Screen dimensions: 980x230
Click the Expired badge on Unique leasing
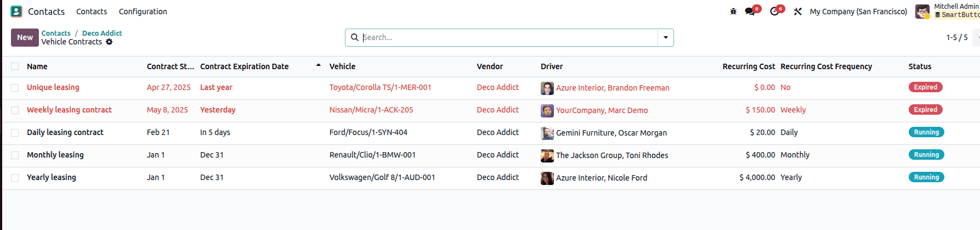tap(926, 87)
